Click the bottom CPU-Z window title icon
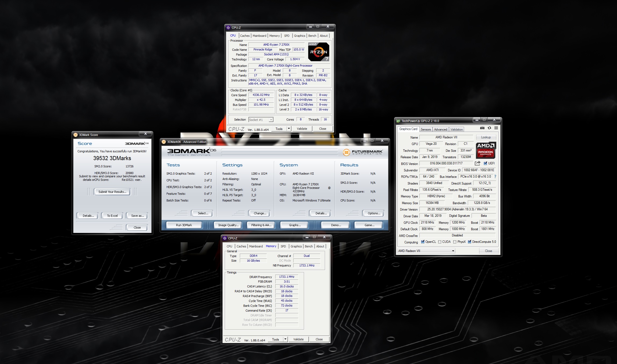 tap(225, 238)
